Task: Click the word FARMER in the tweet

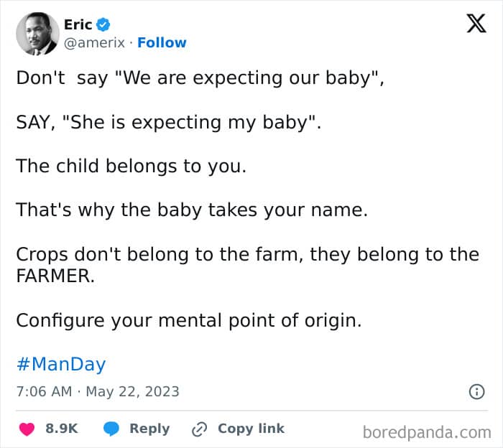Action: click(x=55, y=276)
